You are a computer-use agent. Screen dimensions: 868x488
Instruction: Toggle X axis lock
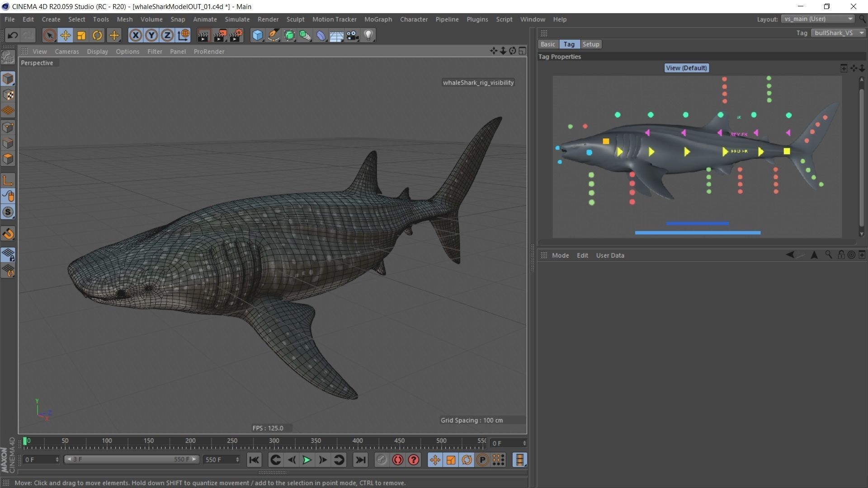coord(135,35)
